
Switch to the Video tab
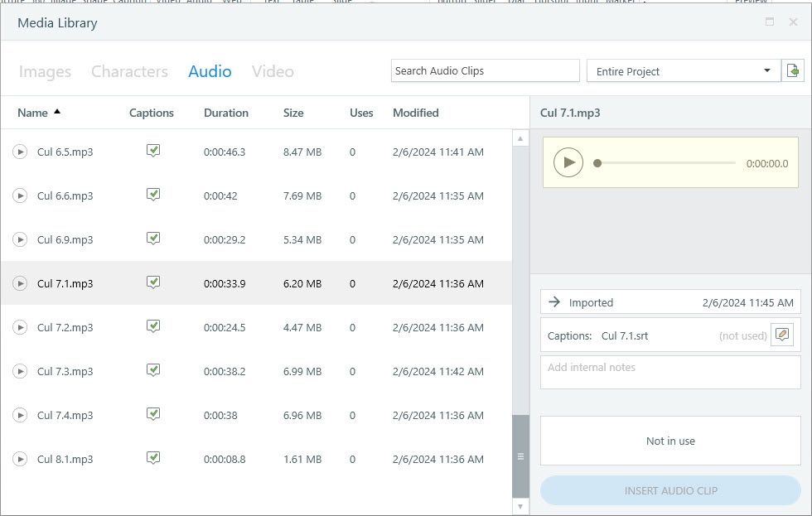273,72
